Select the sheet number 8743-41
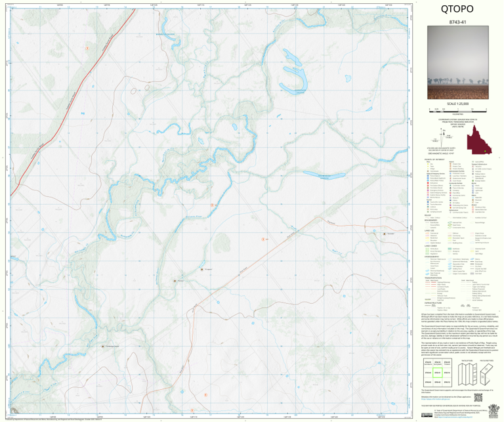The image size is (504, 422). tap(457, 22)
